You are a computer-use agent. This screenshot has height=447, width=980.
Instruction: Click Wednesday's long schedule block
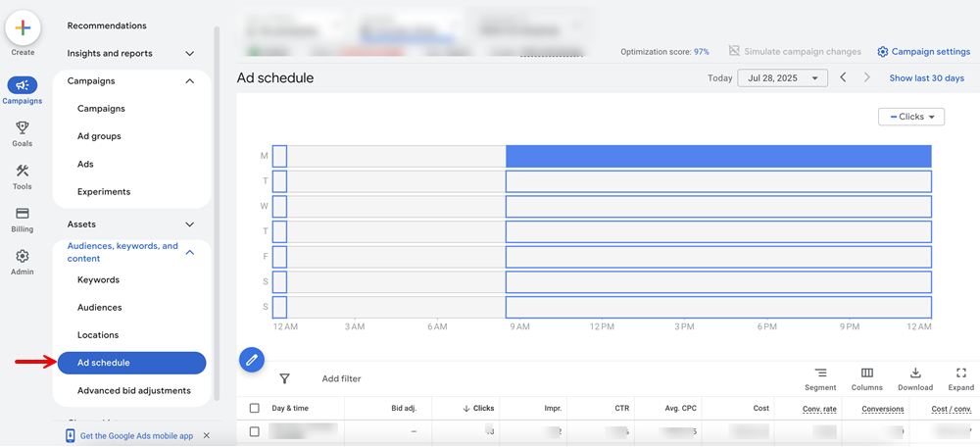tap(718, 206)
